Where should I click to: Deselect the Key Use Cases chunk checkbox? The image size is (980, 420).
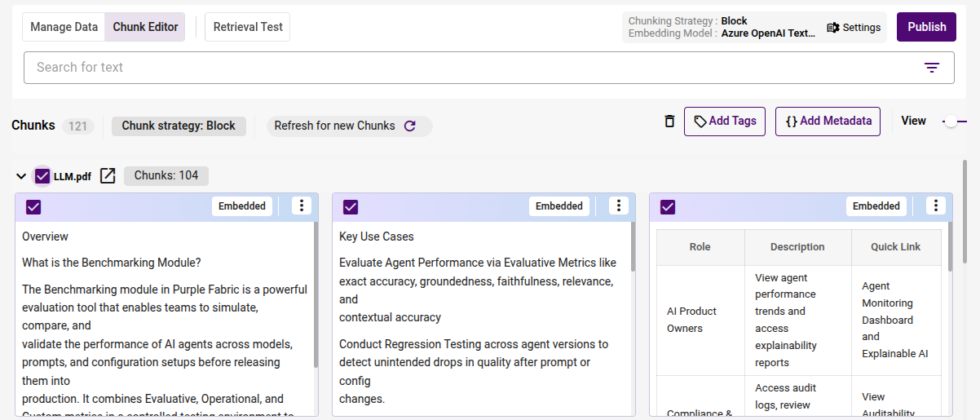[351, 207]
